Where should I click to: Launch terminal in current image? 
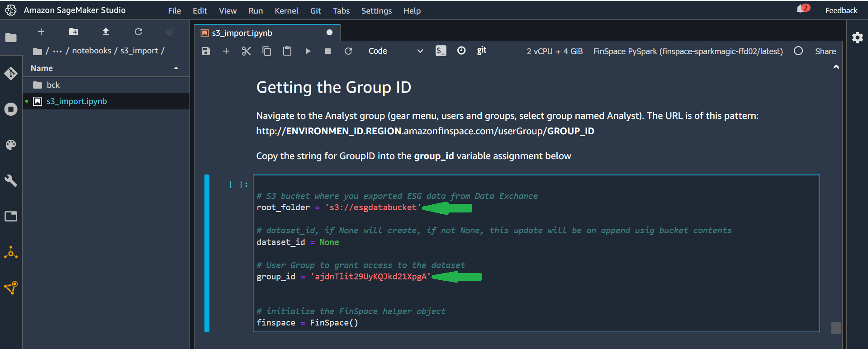click(441, 51)
